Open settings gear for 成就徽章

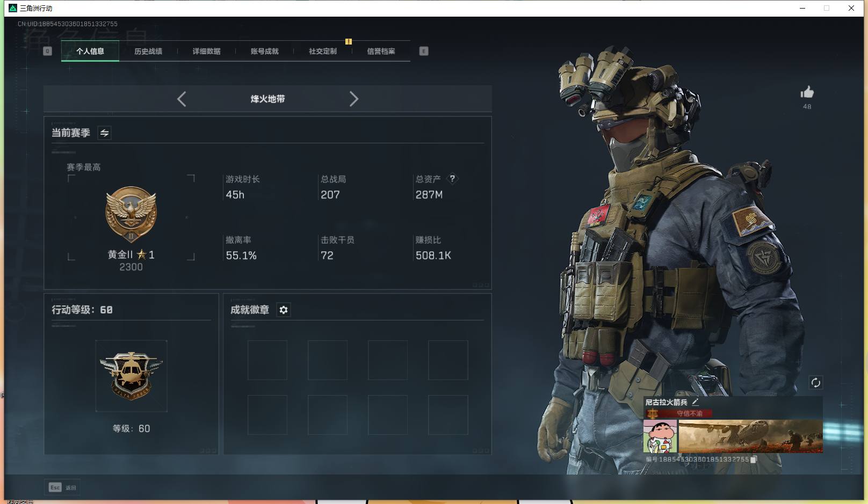(284, 310)
